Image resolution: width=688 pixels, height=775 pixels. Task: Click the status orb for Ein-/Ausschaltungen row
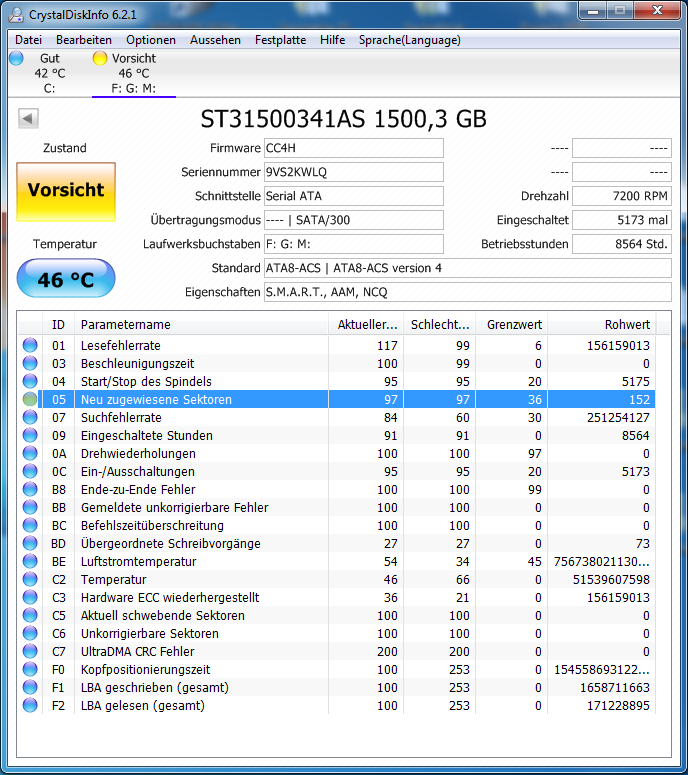pos(30,471)
